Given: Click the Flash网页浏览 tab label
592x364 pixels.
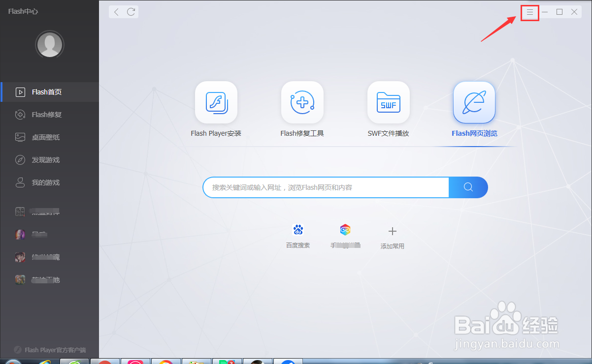Looking at the screenshot, I should [474, 133].
